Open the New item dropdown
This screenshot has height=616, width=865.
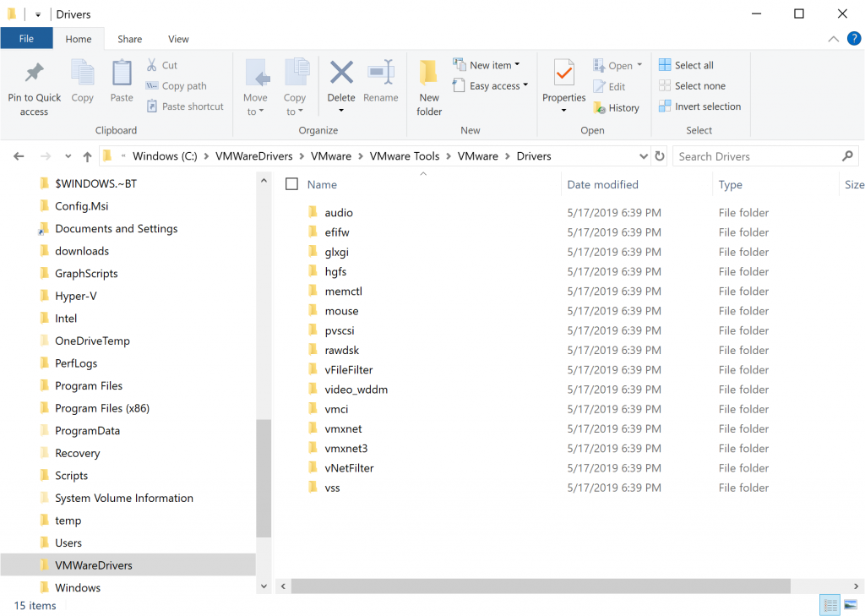pos(487,64)
